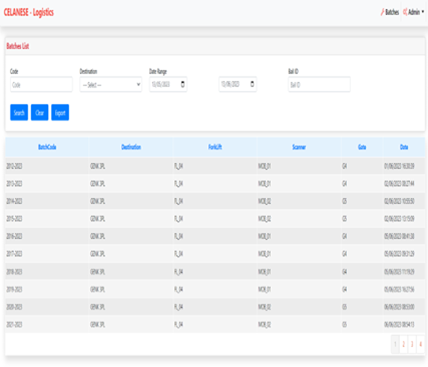Sort by the BatchCode column header
428x367 pixels.
(x=47, y=147)
